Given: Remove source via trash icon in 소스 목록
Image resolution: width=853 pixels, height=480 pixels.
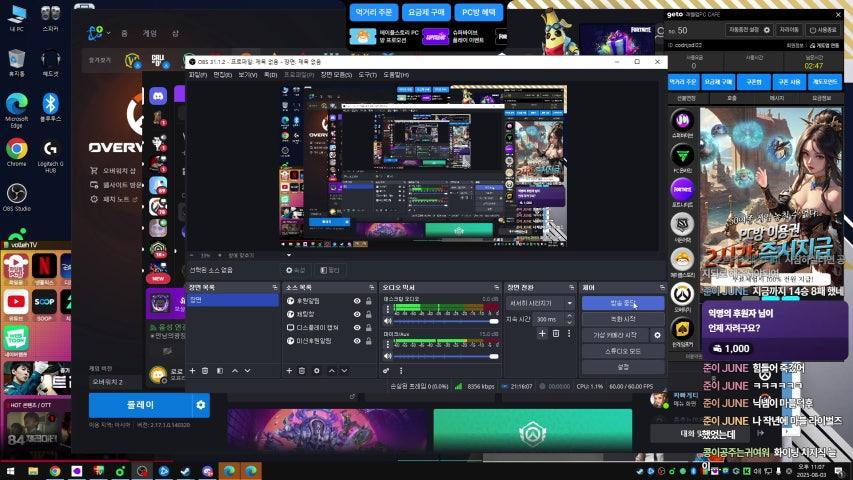Looking at the screenshot, I should [x=302, y=371].
